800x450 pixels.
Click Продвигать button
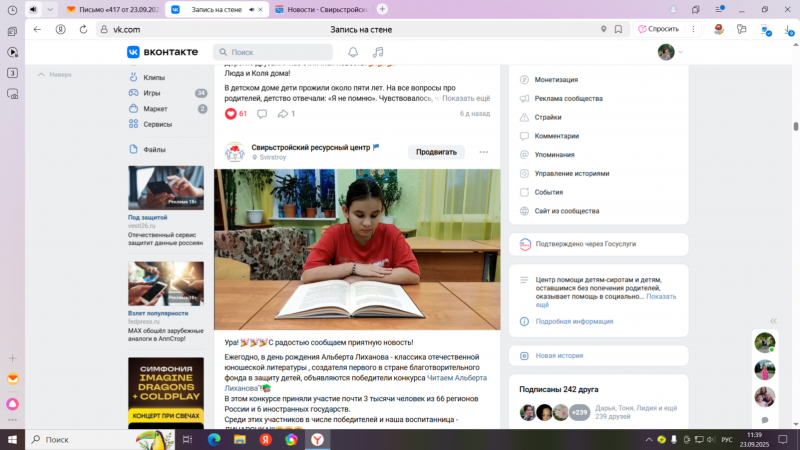[436, 152]
